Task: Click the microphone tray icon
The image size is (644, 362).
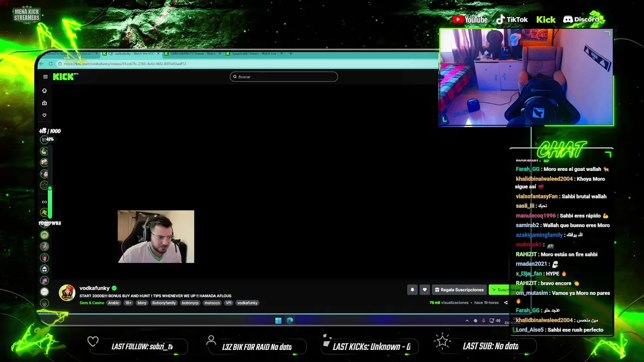Action: click(x=484, y=321)
